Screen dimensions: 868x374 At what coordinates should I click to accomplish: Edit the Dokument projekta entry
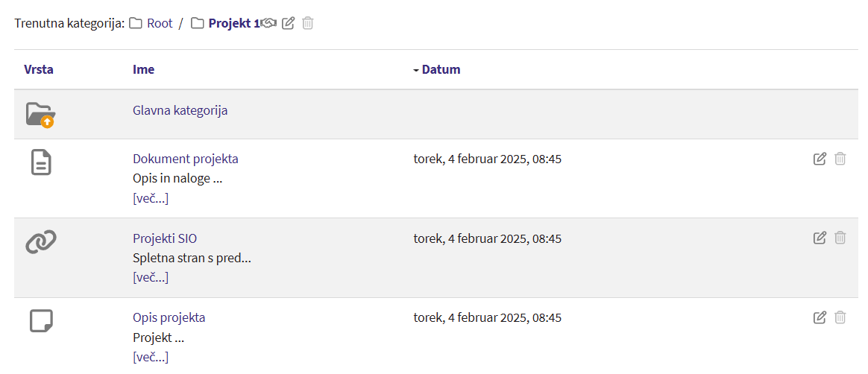(x=820, y=159)
